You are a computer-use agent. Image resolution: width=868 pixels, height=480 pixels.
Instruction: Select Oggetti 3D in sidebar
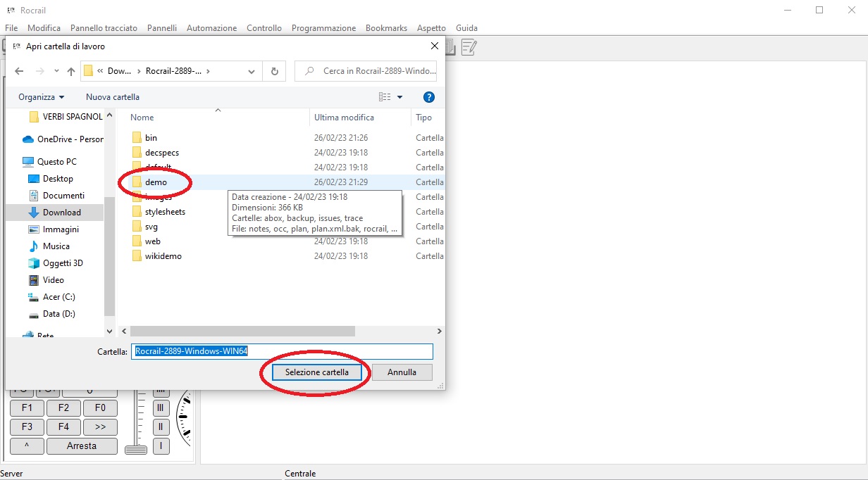(x=63, y=263)
